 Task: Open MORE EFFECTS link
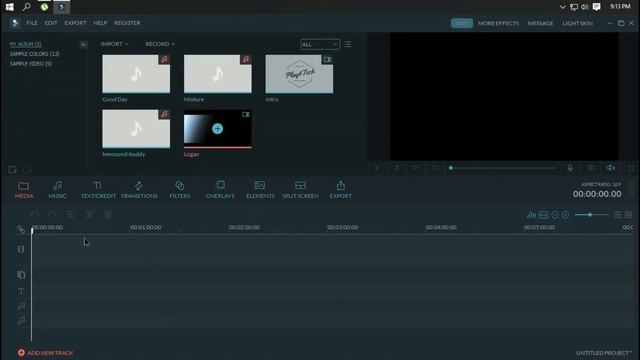(x=498, y=23)
